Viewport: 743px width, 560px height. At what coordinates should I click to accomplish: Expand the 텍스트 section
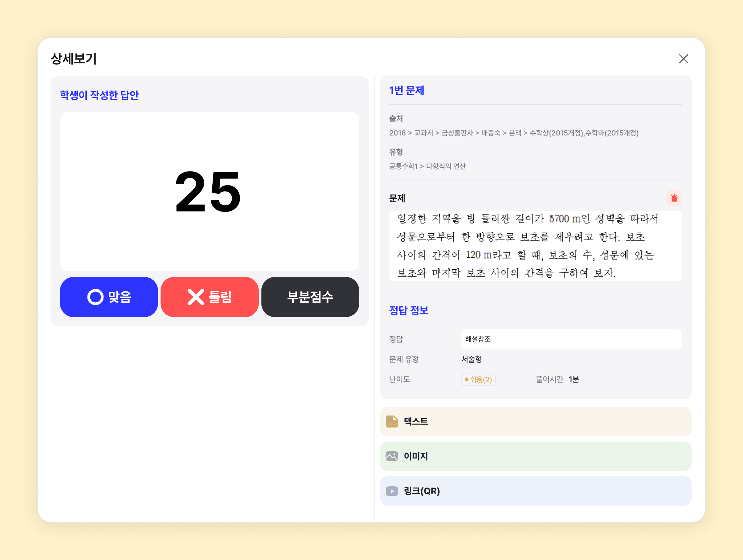tap(535, 421)
